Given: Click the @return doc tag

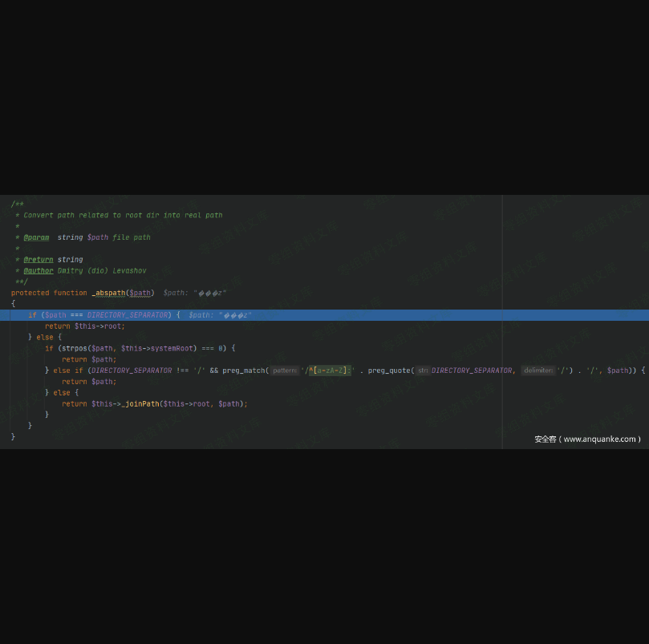Looking at the screenshot, I should coord(38,260).
